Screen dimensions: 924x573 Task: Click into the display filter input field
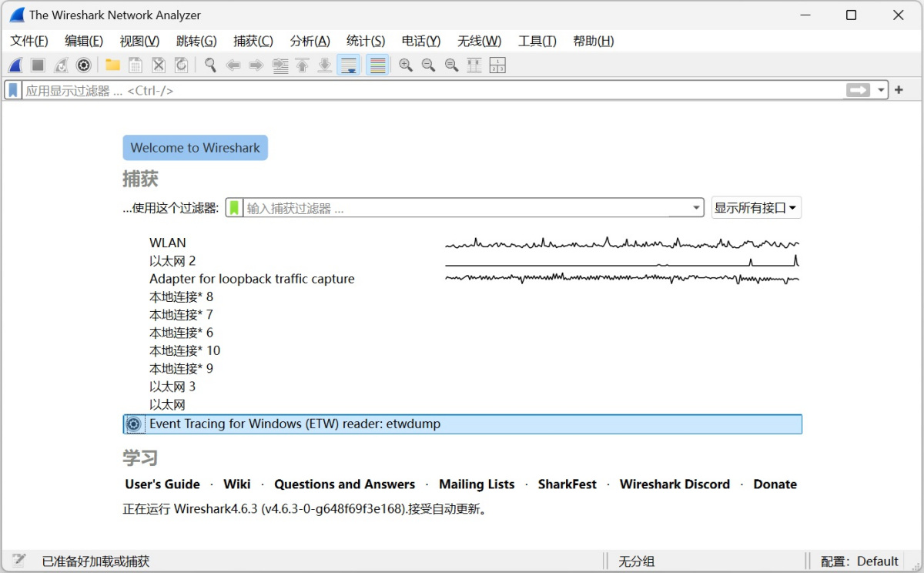click(431, 90)
